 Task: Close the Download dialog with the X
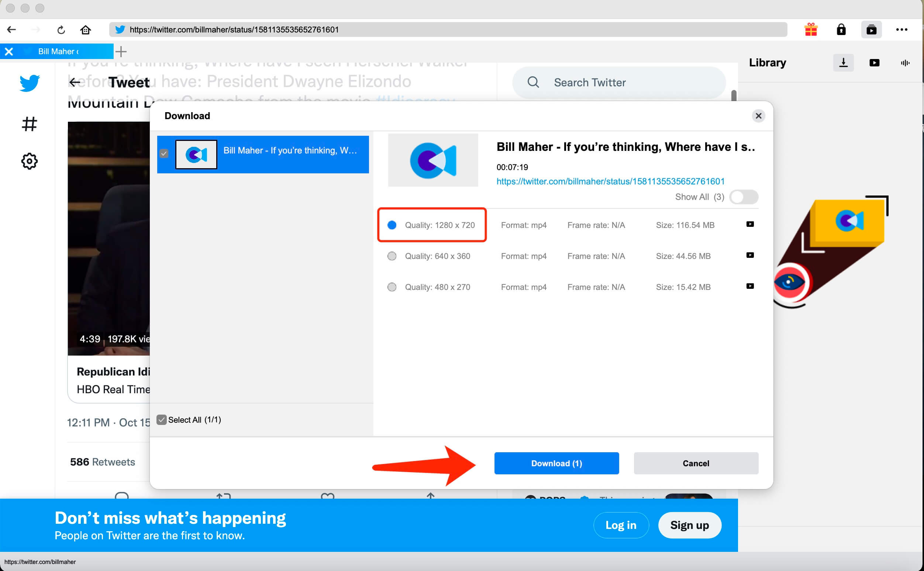click(758, 116)
